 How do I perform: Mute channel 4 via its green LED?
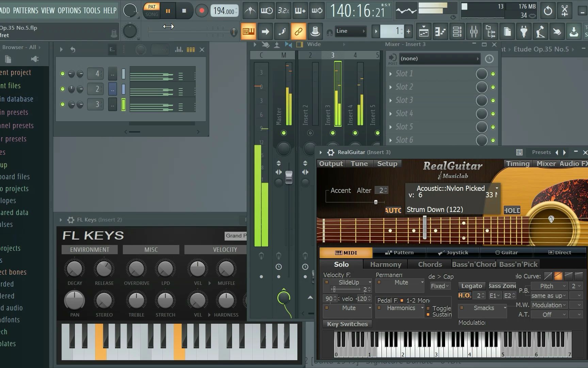coord(62,74)
